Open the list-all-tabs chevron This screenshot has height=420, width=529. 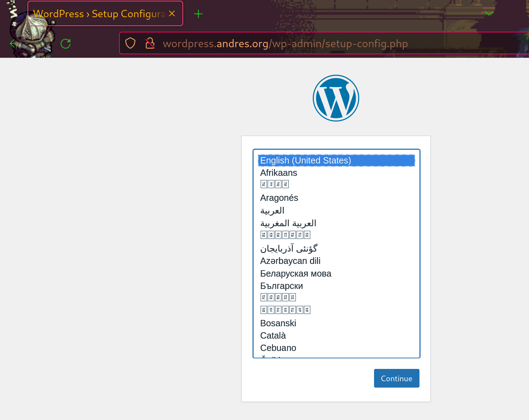pos(489,13)
